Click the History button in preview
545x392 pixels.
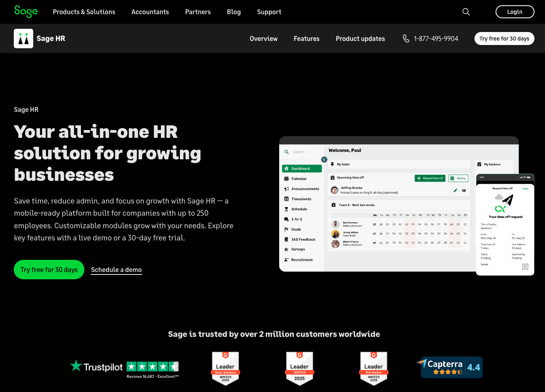(x=458, y=178)
